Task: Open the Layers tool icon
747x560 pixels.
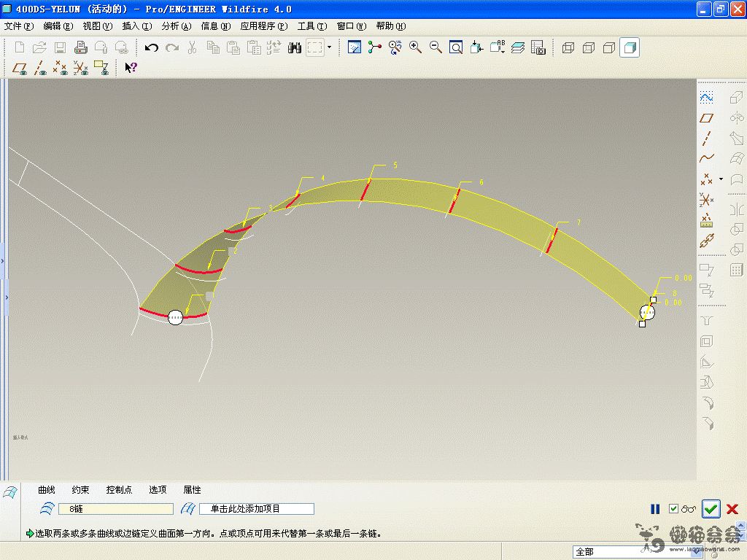Action: 518,47
